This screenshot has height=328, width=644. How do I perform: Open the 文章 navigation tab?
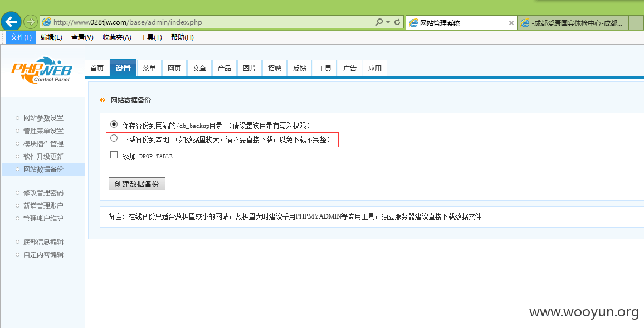point(199,68)
